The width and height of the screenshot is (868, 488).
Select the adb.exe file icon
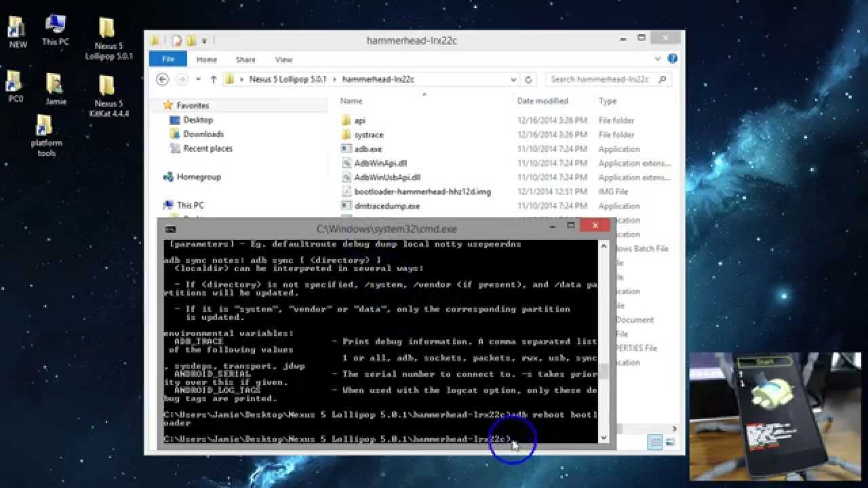click(346, 149)
